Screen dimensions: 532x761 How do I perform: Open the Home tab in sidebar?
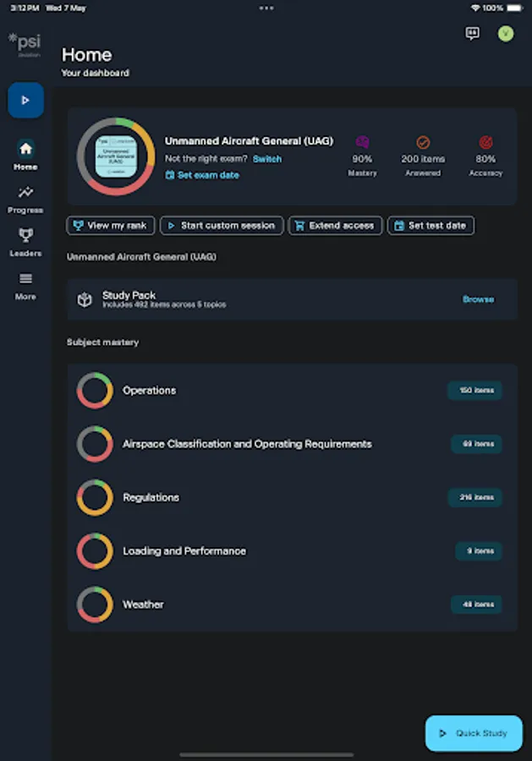(25, 156)
